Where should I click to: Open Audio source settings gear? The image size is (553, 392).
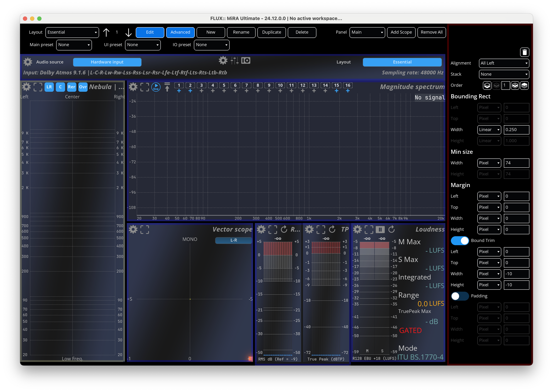(x=28, y=62)
